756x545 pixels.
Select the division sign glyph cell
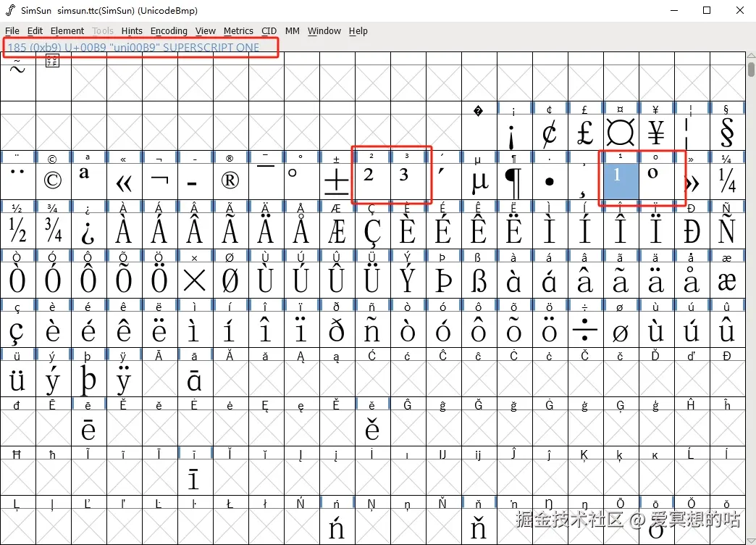coord(586,330)
